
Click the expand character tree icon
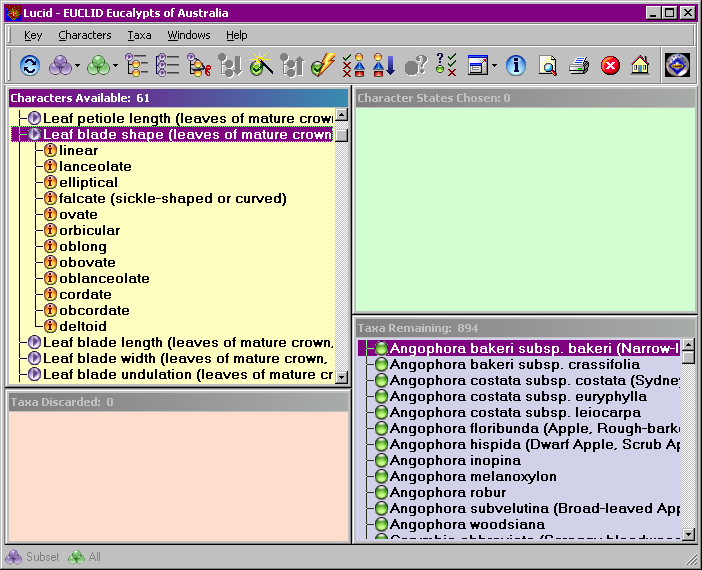click(x=137, y=66)
